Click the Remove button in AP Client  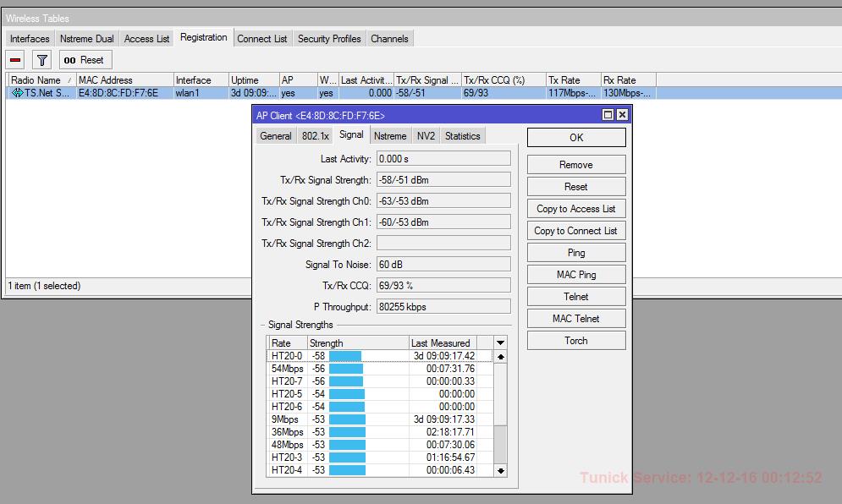coord(576,165)
